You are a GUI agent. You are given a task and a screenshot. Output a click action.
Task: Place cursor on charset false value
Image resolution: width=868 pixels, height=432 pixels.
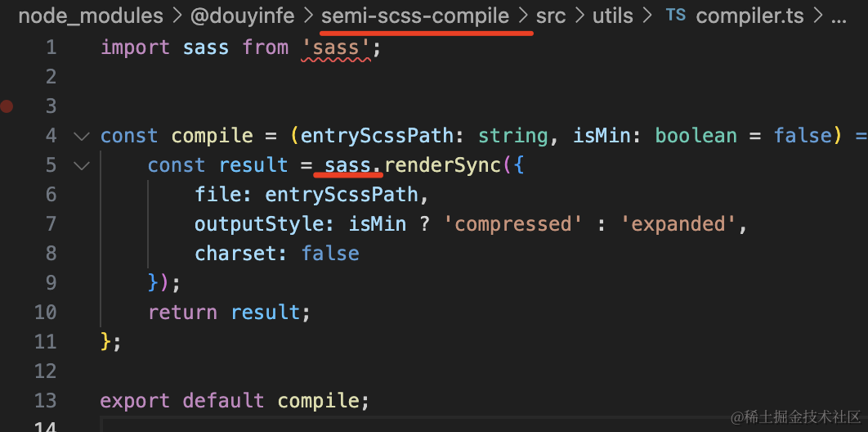point(330,253)
